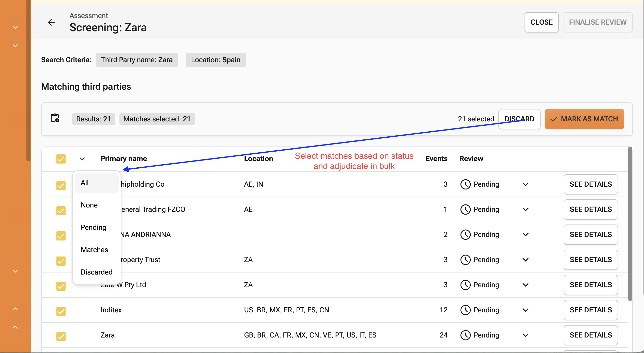Click the Matches selected: 21 badge
The image size is (644, 353).
click(x=157, y=119)
